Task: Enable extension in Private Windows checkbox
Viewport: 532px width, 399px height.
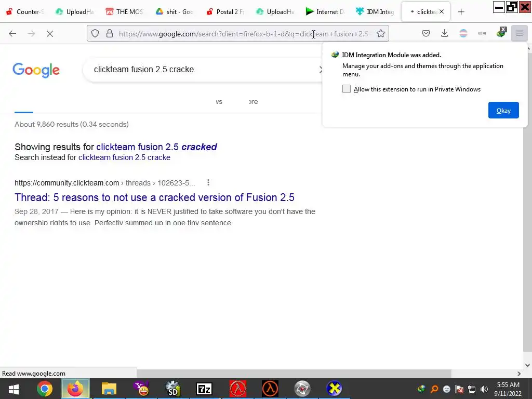Action: click(x=347, y=89)
